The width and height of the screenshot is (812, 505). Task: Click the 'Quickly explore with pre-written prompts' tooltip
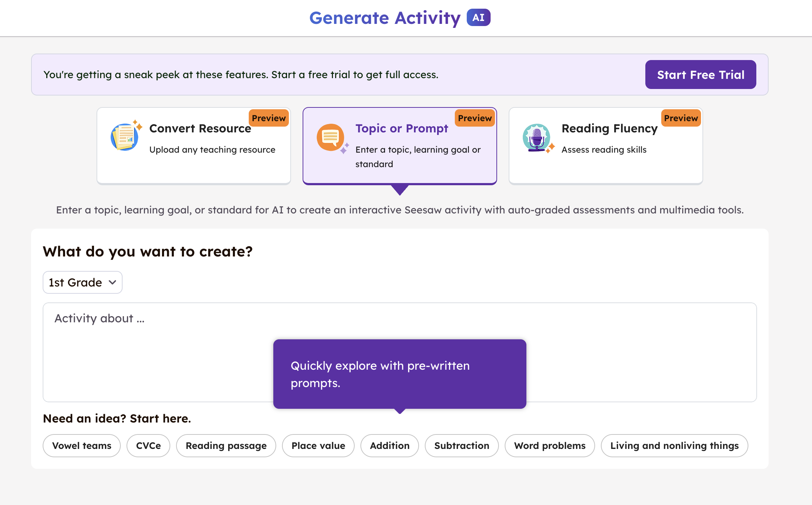(400, 374)
